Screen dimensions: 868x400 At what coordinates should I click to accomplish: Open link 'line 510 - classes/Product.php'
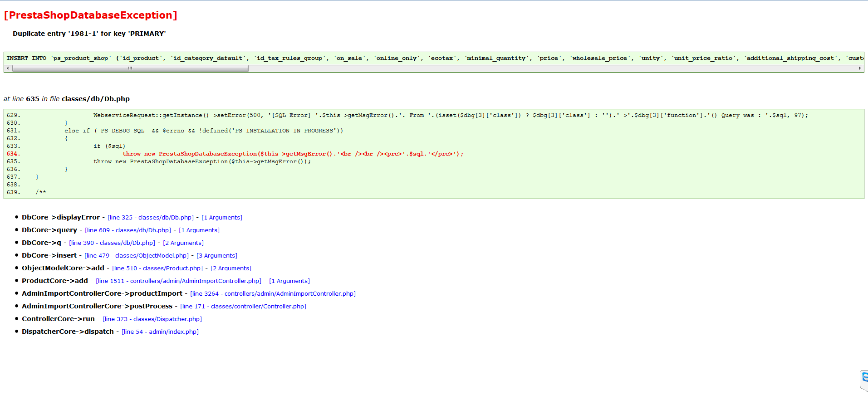(x=157, y=268)
